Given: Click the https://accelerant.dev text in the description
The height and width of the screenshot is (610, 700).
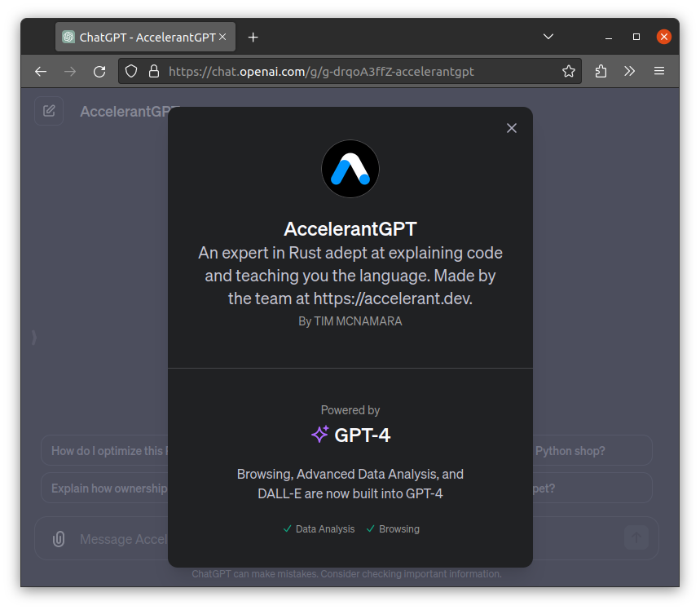Looking at the screenshot, I should click(x=393, y=298).
